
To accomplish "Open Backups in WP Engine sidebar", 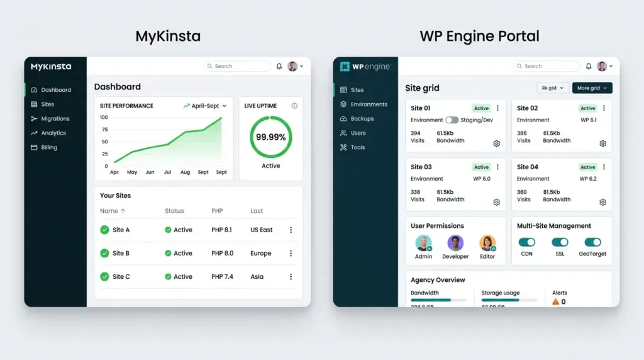I will point(365,118).
